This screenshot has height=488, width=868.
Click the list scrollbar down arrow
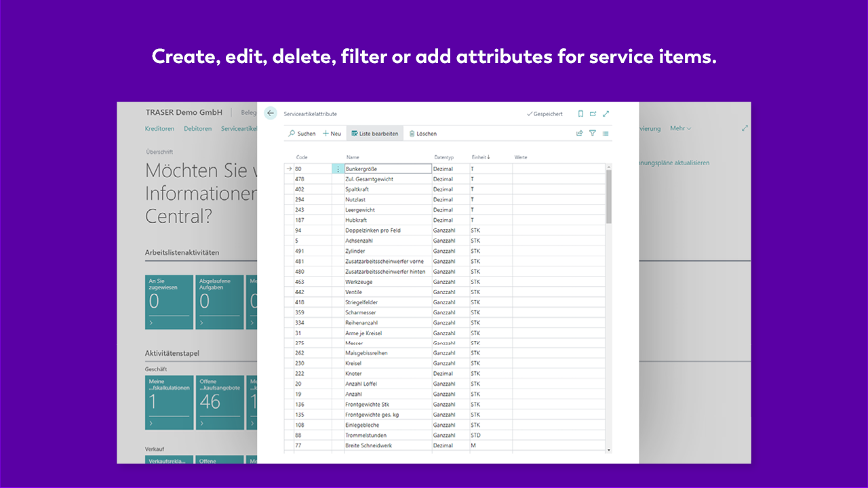(x=608, y=450)
